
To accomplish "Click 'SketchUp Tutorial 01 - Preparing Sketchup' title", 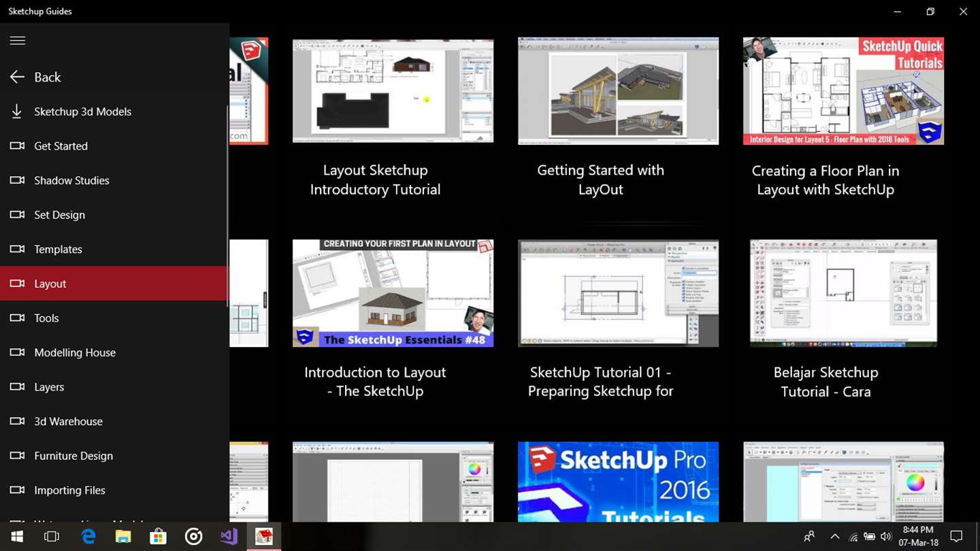I will click(x=600, y=382).
